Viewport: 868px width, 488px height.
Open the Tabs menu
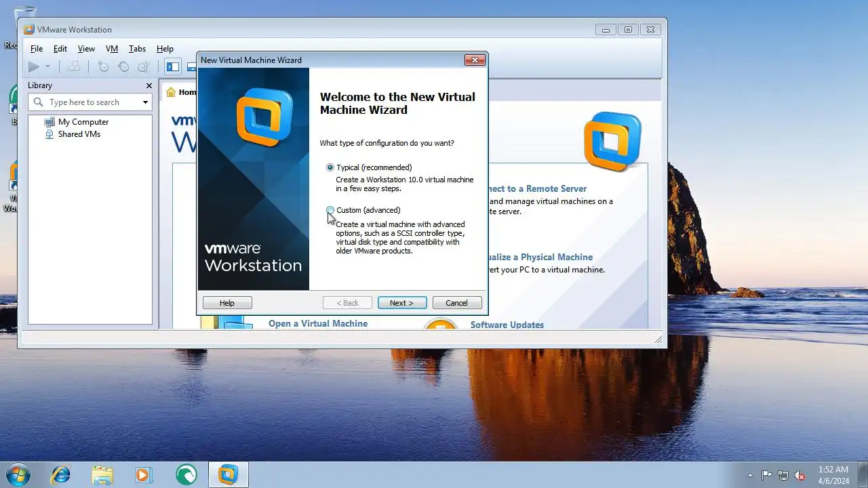click(x=137, y=49)
